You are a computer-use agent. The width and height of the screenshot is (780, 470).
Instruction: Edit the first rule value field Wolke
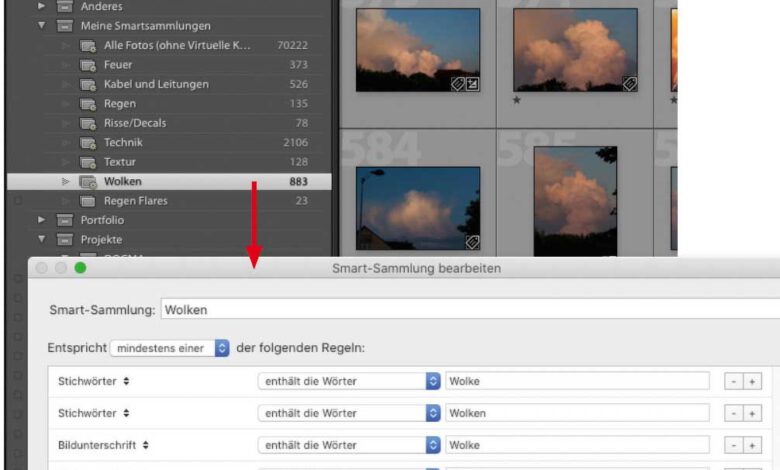pyautogui.click(x=578, y=381)
